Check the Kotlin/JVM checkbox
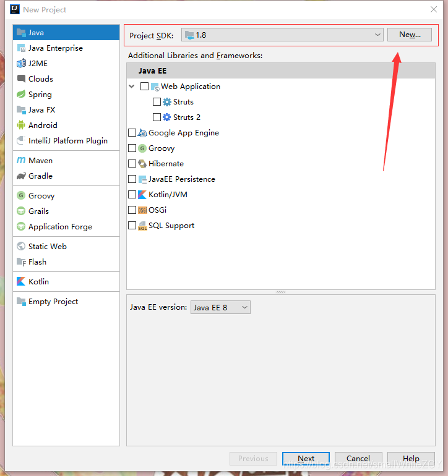The width and height of the screenshot is (448, 476). (x=132, y=194)
